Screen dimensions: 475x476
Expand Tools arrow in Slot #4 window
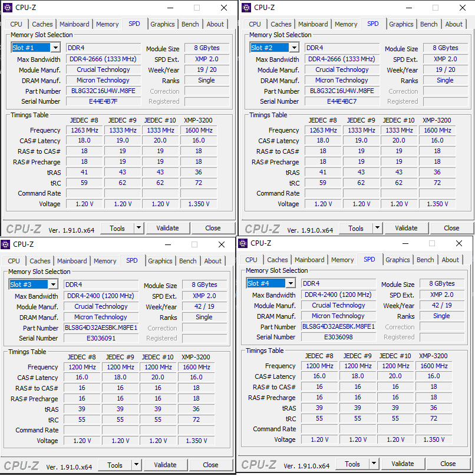coord(374,464)
